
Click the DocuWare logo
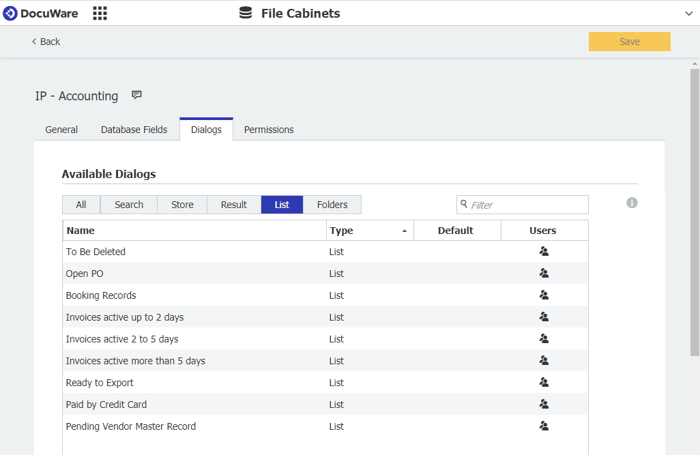(x=41, y=13)
